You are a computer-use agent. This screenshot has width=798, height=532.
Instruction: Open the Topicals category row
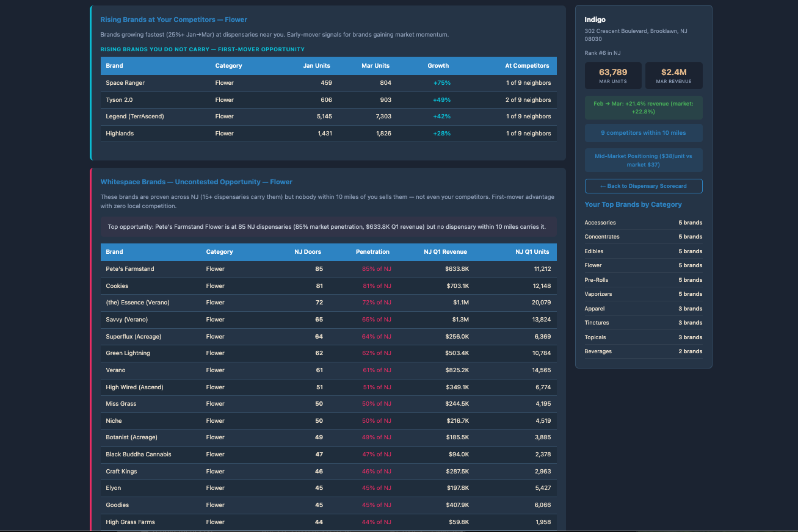pyautogui.click(x=644, y=337)
